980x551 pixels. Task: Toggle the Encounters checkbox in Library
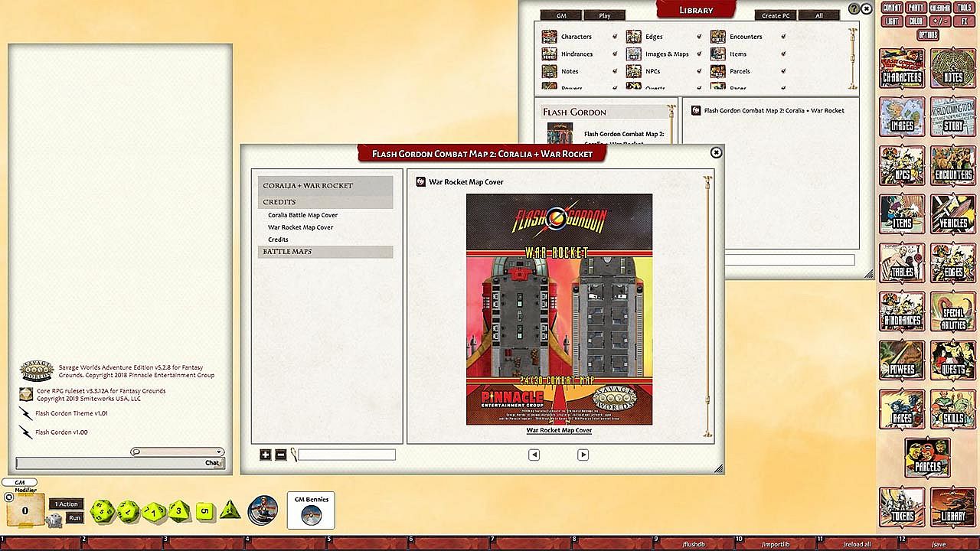783,37
